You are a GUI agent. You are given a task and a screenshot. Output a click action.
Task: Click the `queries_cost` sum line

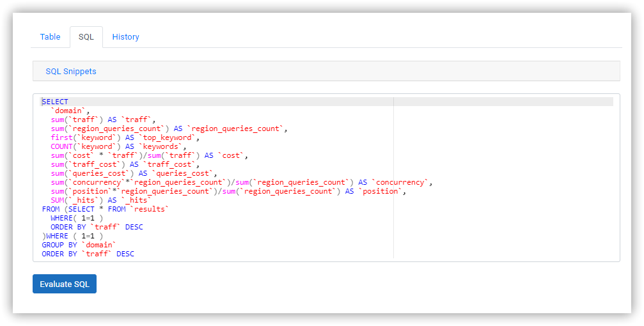(134, 174)
